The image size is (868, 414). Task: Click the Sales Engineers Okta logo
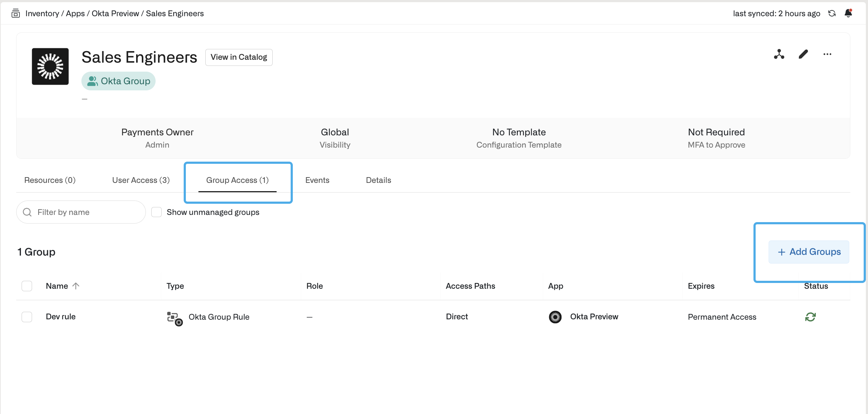[x=50, y=67]
